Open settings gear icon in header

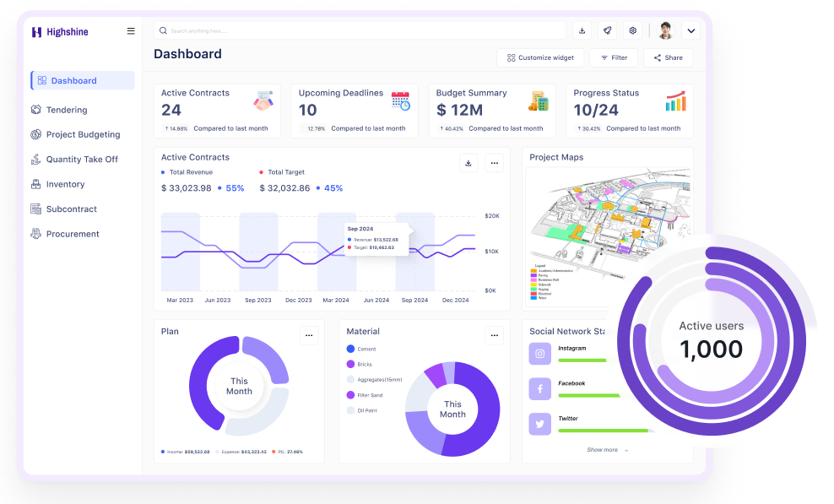click(x=632, y=31)
